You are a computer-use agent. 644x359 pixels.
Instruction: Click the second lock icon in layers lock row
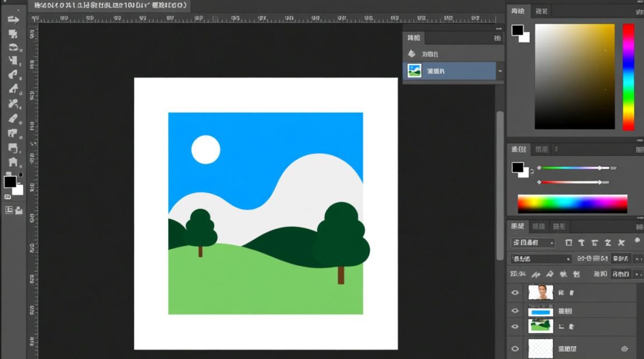point(549,274)
